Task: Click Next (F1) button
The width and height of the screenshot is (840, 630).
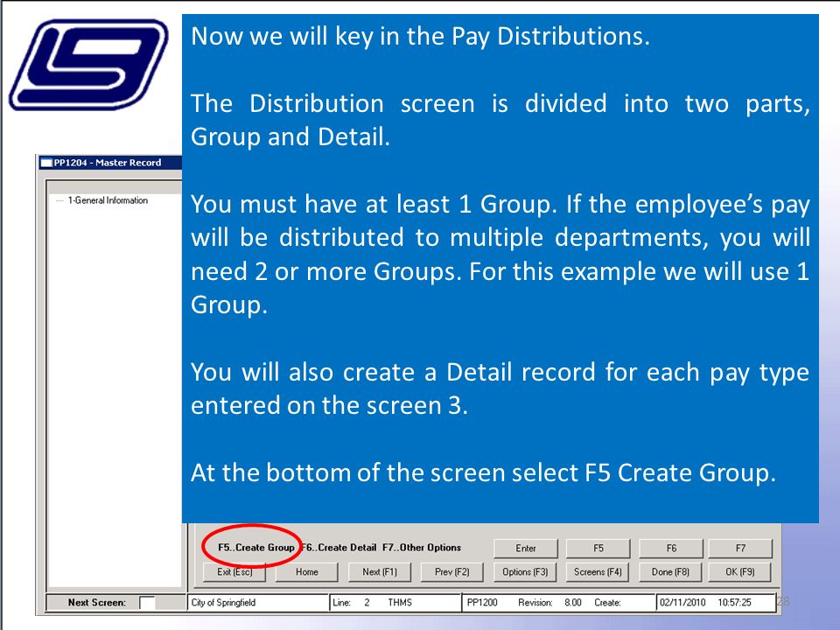Action: 380,571
